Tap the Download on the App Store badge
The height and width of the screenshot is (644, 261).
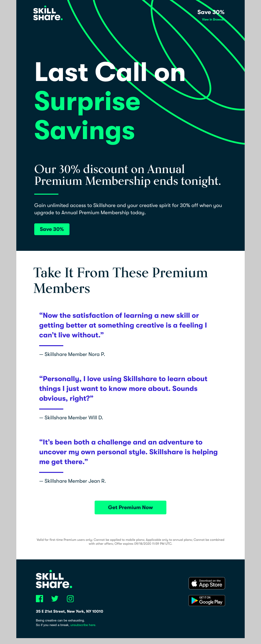pyautogui.click(x=207, y=583)
